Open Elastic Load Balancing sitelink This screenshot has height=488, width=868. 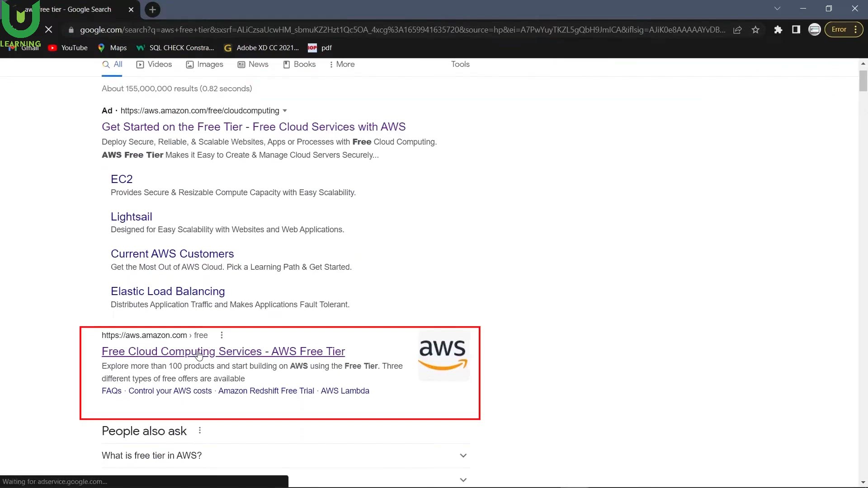(x=168, y=291)
